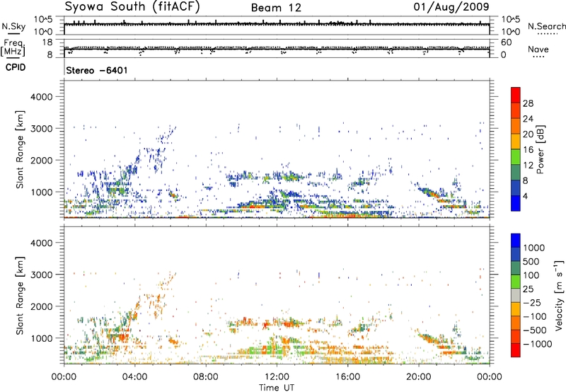Click the blue top velocity colorbar segment

coord(516,241)
